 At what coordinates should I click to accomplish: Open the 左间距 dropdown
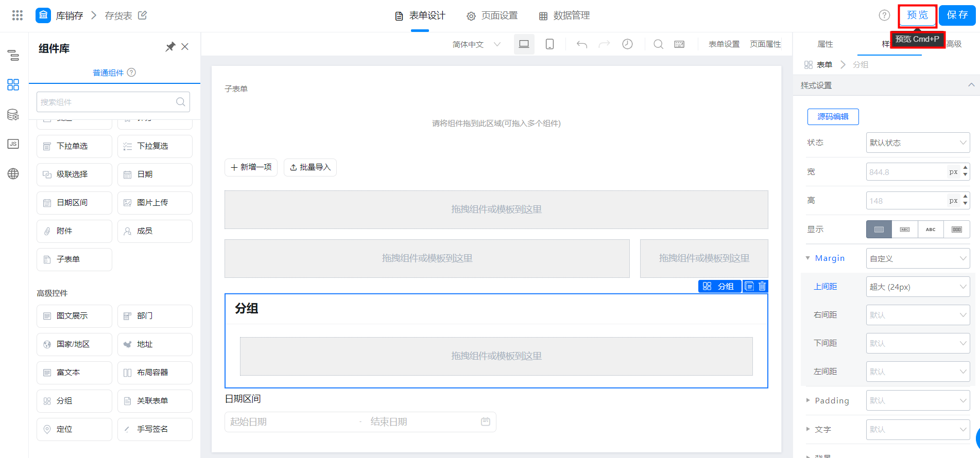point(918,372)
